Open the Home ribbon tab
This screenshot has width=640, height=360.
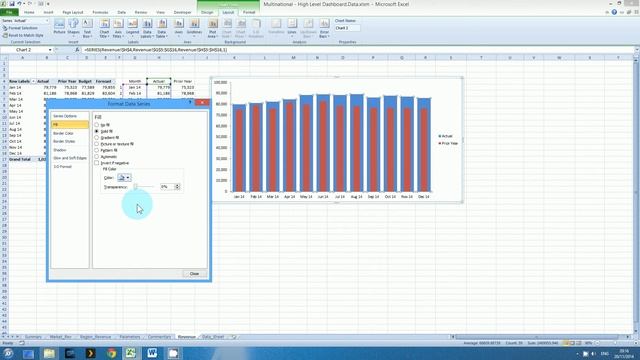pyautogui.click(x=29, y=12)
